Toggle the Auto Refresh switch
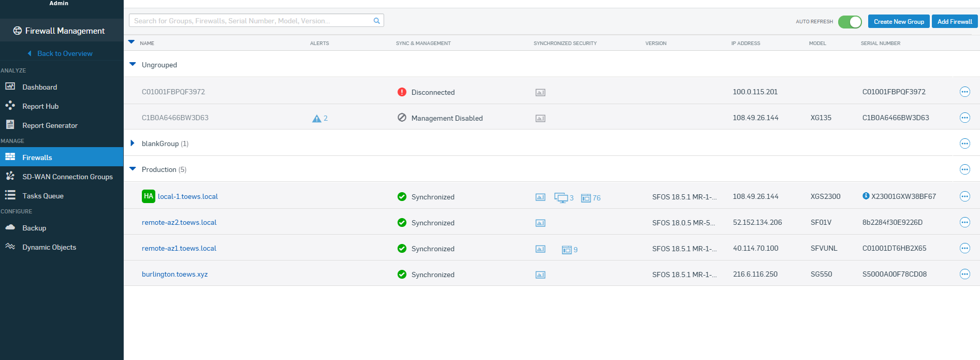This screenshot has width=980, height=360. 850,22
